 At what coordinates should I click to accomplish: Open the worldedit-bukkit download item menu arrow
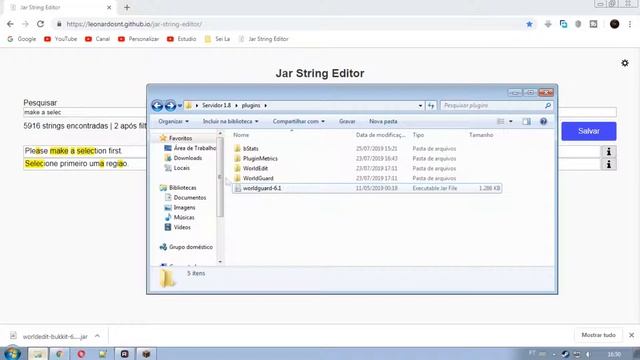97,336
